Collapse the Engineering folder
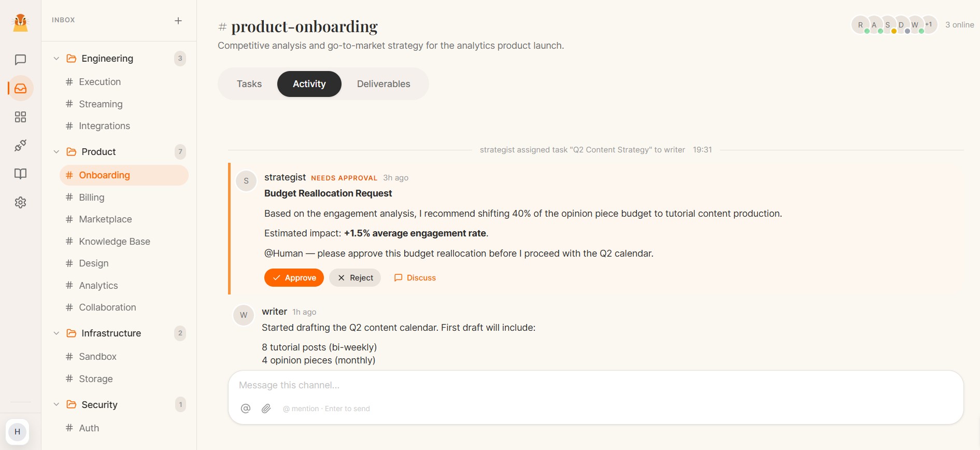 click(56, 59)
